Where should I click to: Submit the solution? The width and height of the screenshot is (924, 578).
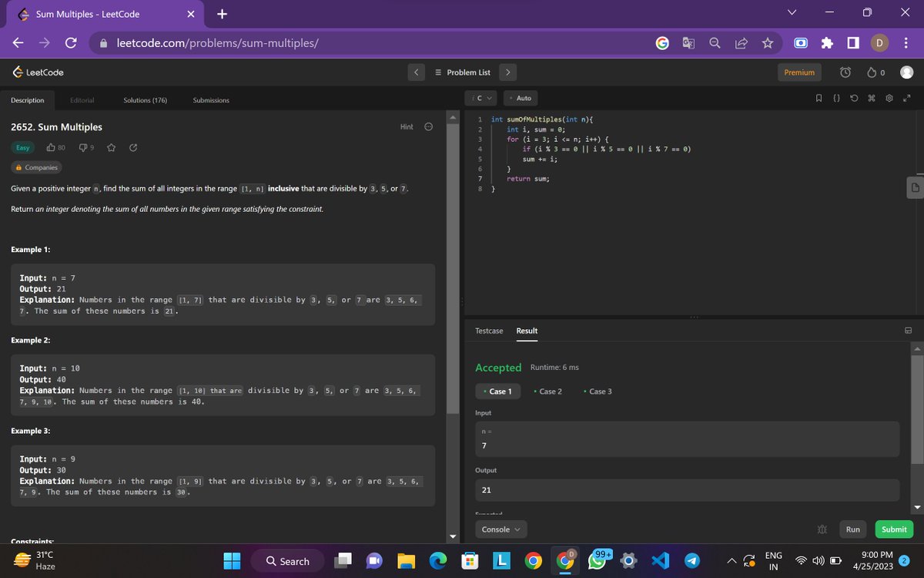coord(894,529)
